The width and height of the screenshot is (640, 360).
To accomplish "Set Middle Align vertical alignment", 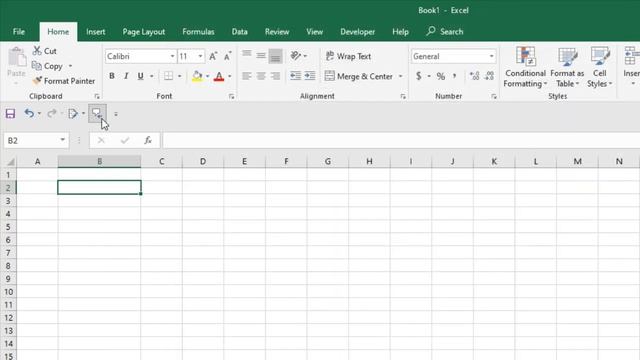I will pos(261,56).
